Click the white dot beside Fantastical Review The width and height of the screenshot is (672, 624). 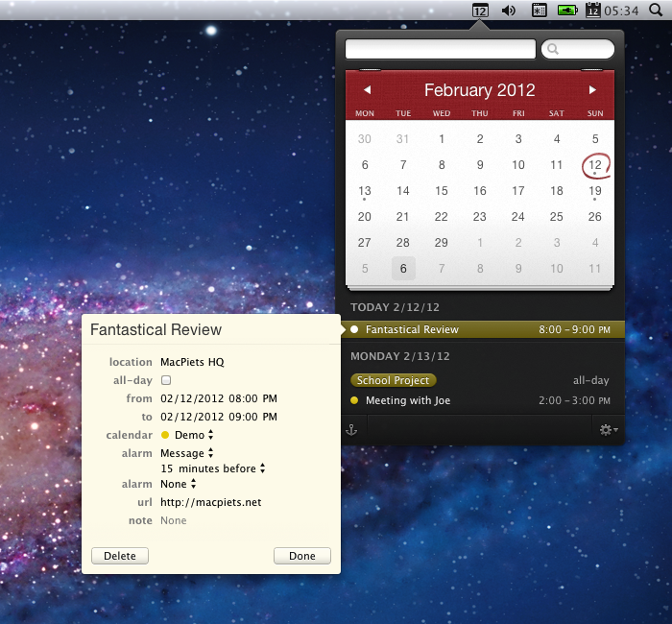click(x=354, y=329)
